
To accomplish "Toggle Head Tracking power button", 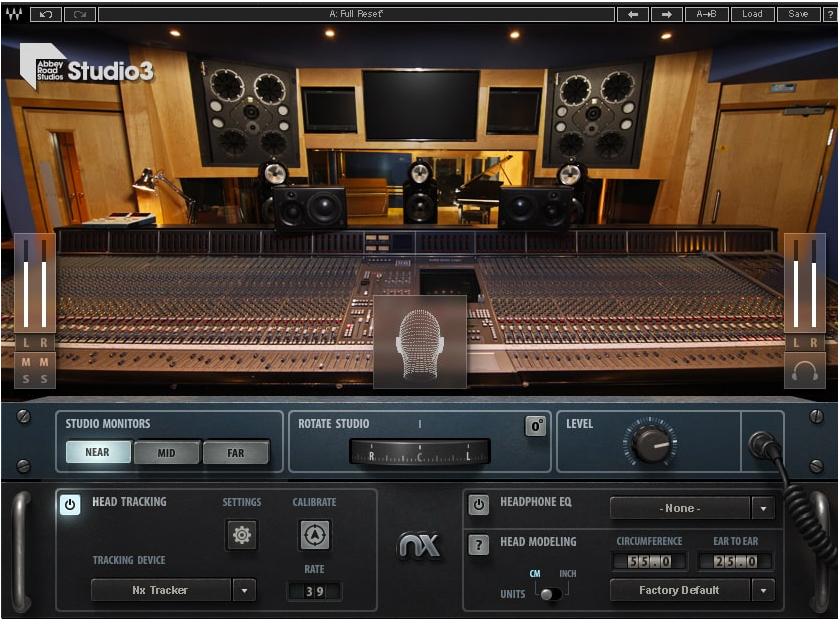I will pyautogui.click(x=70, y=505).
